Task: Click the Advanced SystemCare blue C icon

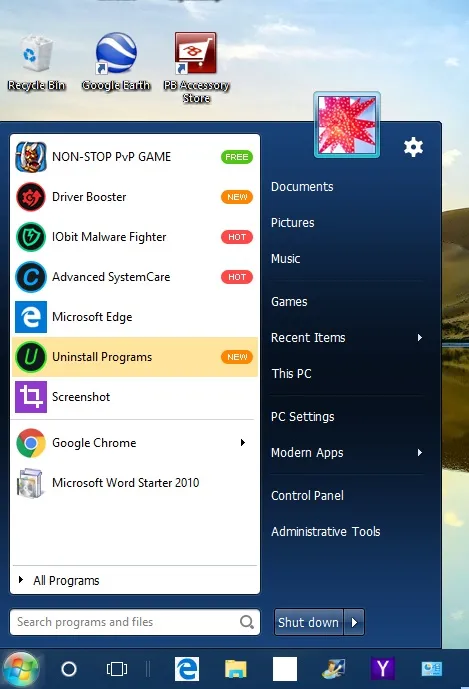Action: point(31,277)
